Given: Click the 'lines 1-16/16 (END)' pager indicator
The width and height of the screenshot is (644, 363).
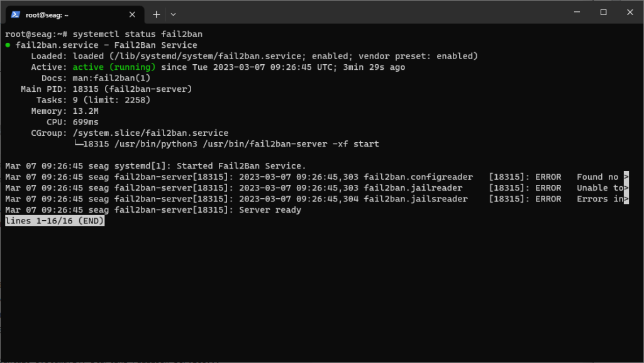Looking at the screenshot, I should pyautogui.click(x=55, y=221).
